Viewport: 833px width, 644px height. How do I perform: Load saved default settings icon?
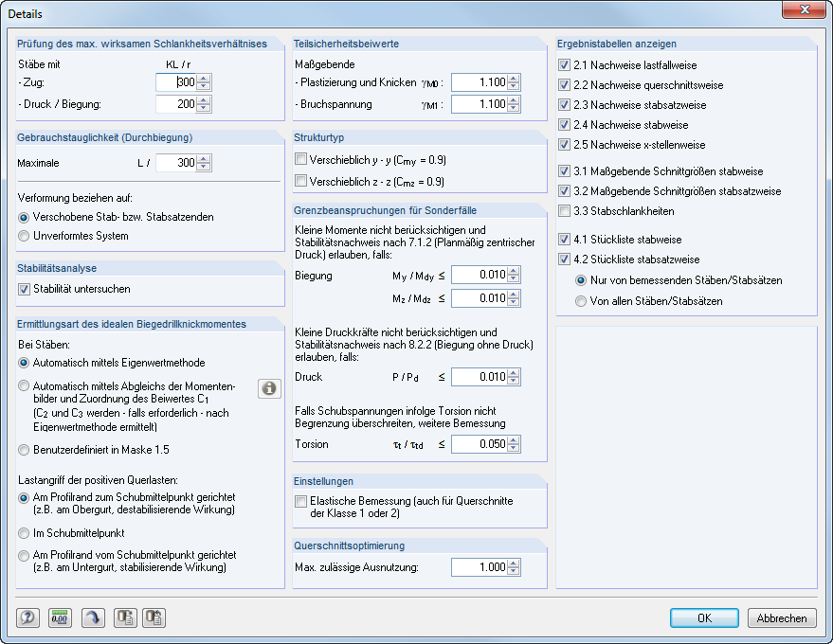[x=154, y=618]
